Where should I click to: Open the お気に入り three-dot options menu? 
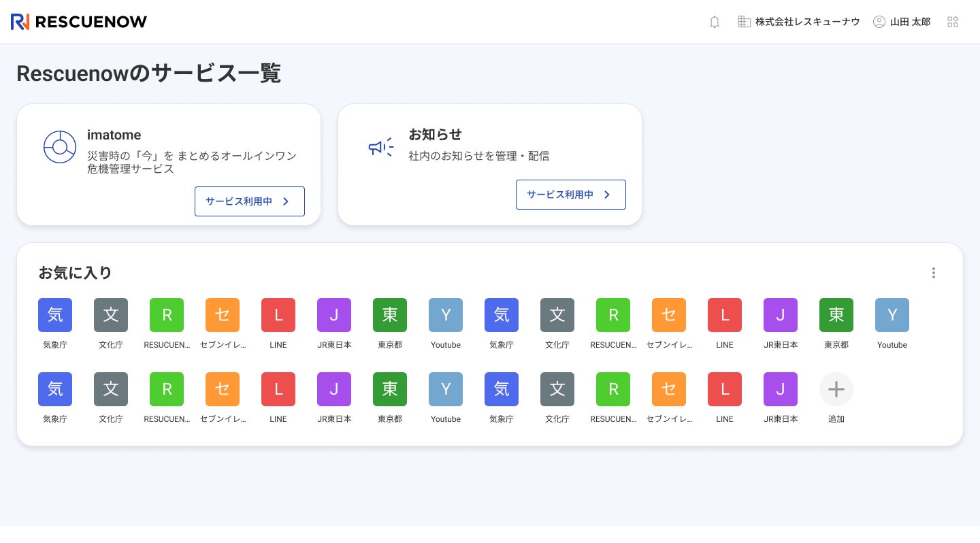click(934, 273)
